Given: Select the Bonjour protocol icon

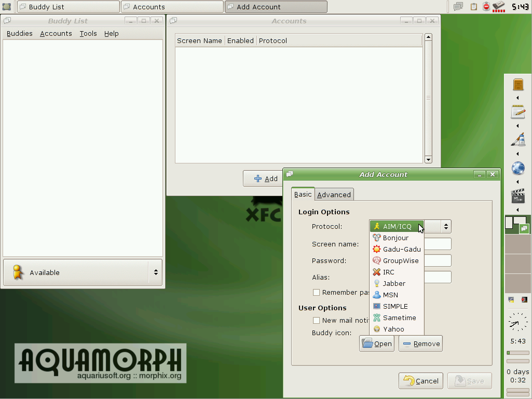Looking at the screenshot, I should pyautogui.click(x=377, y=238).
